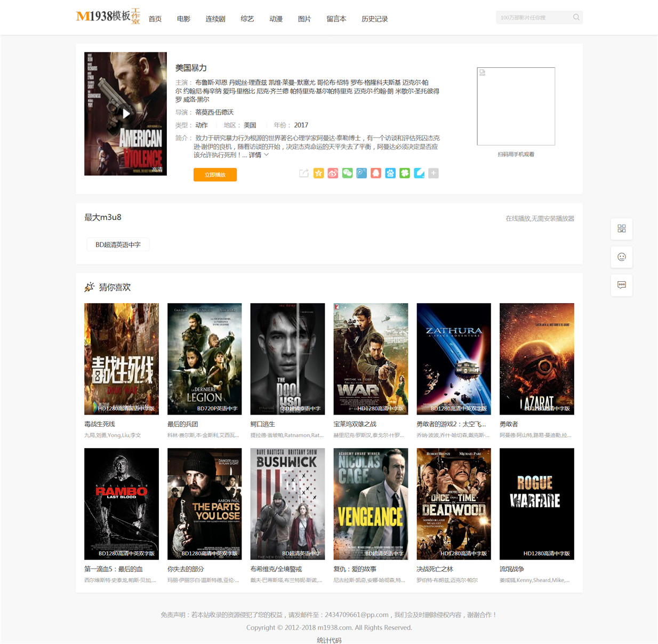The width and height of the screenshot is (658, 644).
Task: Click the smiley face sidebar icon
Action: click(622, 257)
